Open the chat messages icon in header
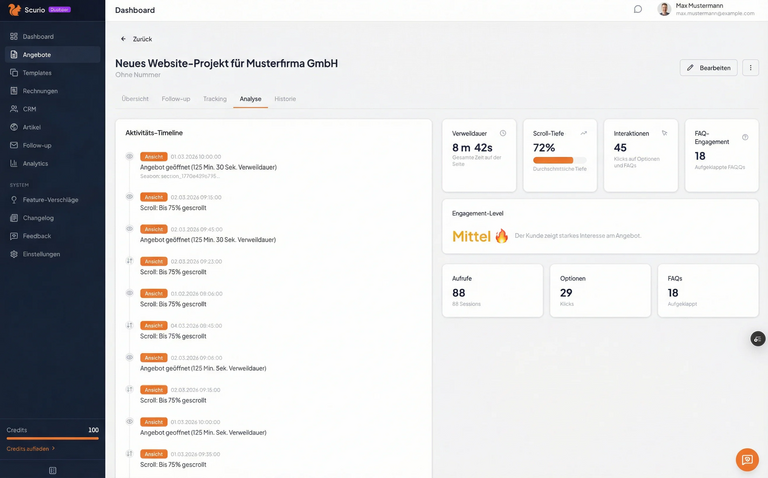768x478 pixels. click(638, 9)
